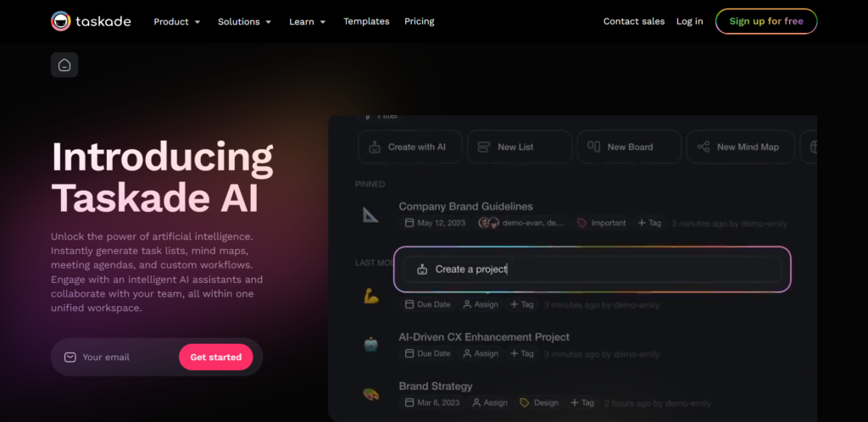
Task: Click the New List icon
Action: [x=484, y=147]
